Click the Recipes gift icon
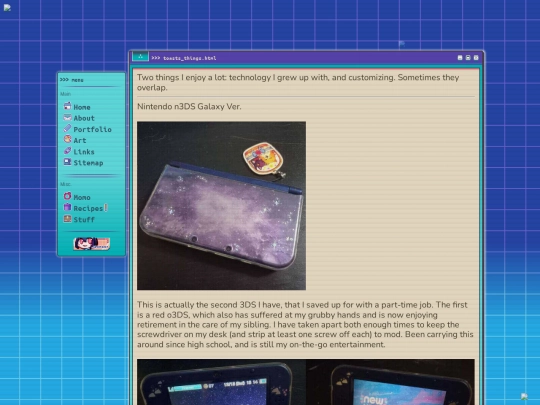 click(x=68, y=207)
